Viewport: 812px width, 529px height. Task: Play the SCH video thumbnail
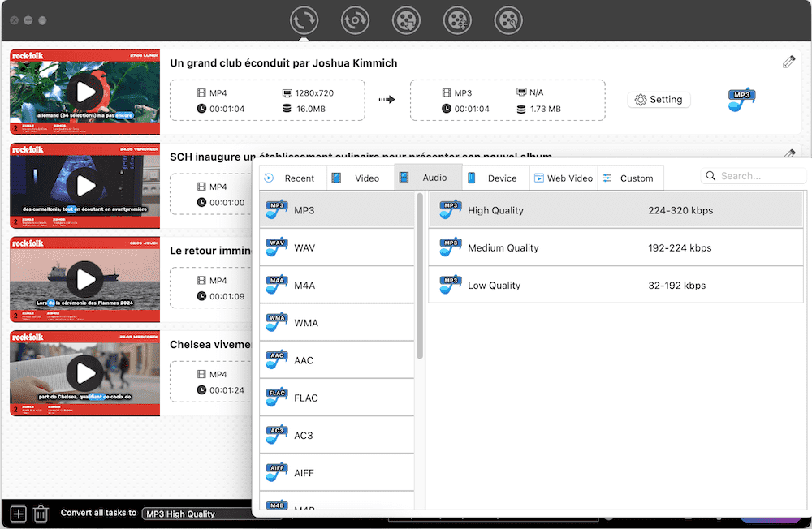click(85, 187)
